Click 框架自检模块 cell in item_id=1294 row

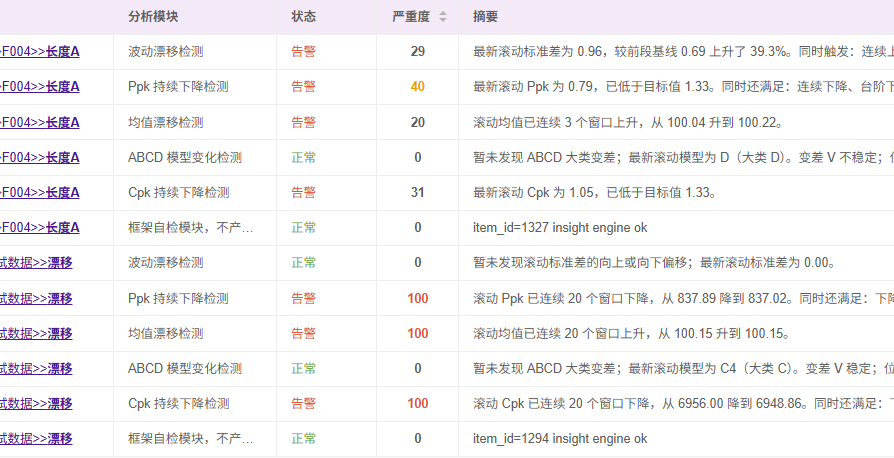click(x=191, y=439)
